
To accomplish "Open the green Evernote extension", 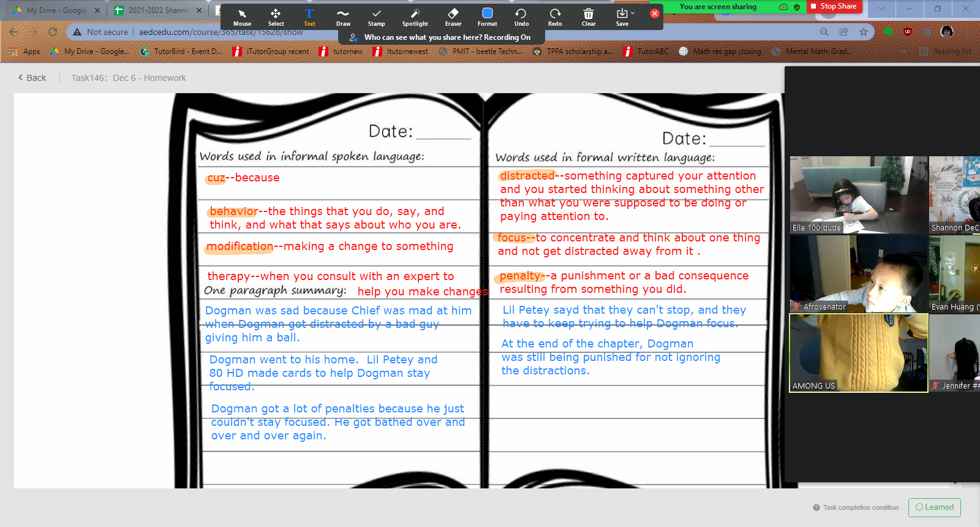I will coord(888,32).
